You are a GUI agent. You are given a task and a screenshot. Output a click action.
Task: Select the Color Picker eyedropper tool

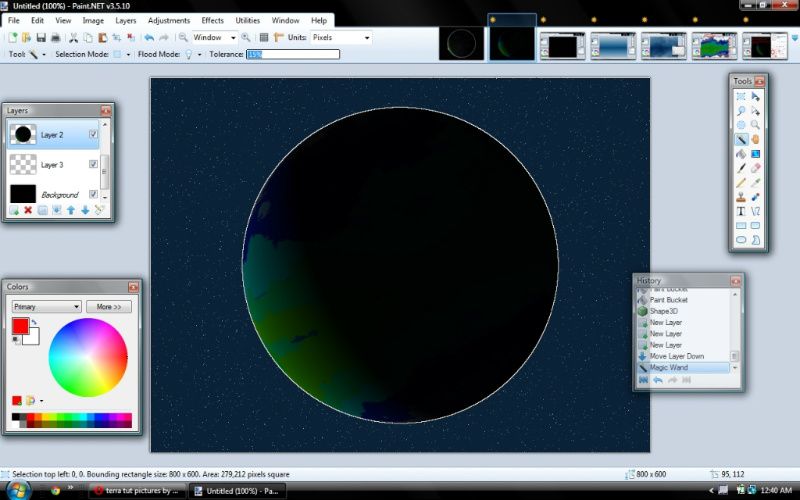click(x=756, y=183)
